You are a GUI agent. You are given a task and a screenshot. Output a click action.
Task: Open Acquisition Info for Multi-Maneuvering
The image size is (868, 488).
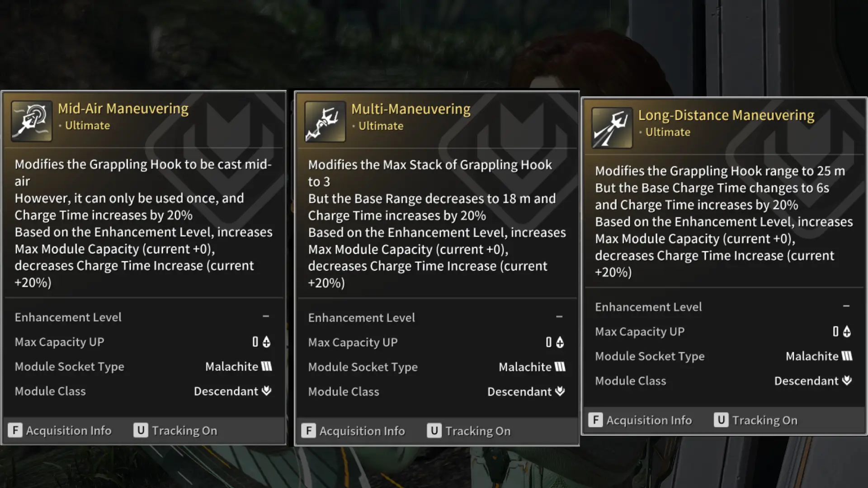353,431
